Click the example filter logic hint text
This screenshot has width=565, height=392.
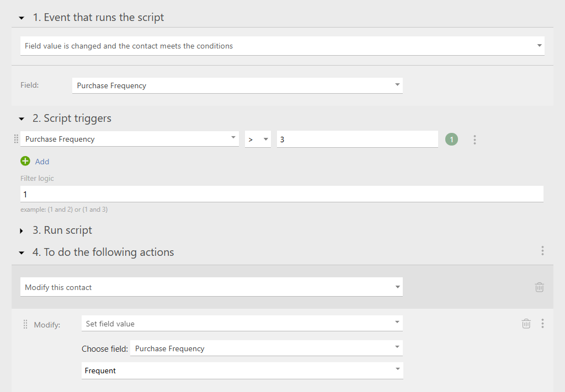click(x=64, y=210)
